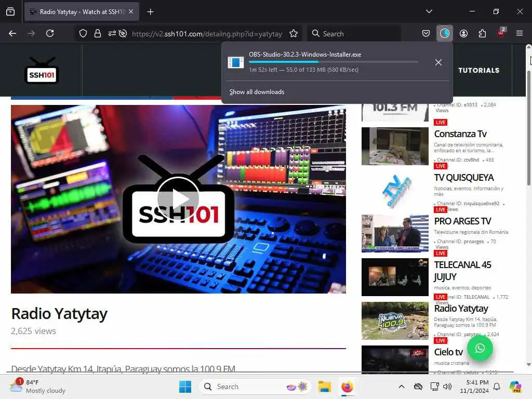
Task: Open the sidebar Radio Yatytay link
Action: click(461, 309)
